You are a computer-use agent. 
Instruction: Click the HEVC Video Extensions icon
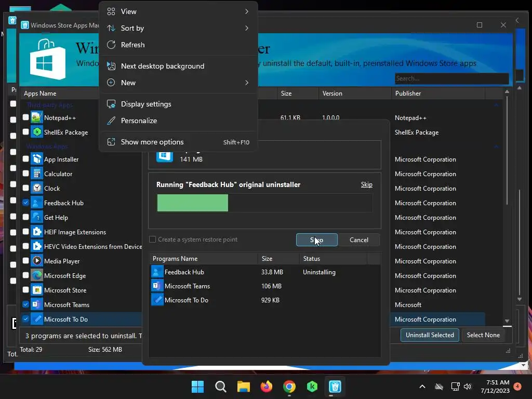37,246
